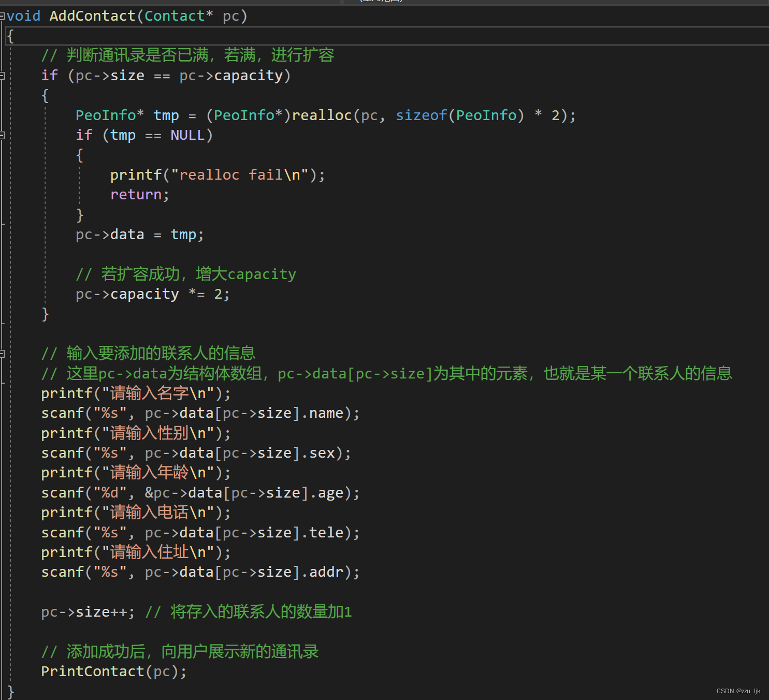769x700 pixels.
Task: Click the printf line '请输入名字\n'
Action: coord(136,393)
